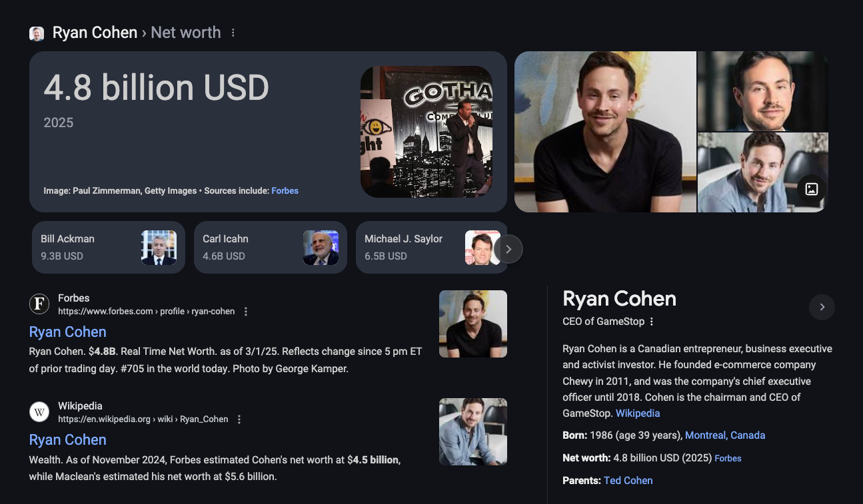Select Michael J. Saylor 6.5B USD card
The image size is (863, 504).
432,248
